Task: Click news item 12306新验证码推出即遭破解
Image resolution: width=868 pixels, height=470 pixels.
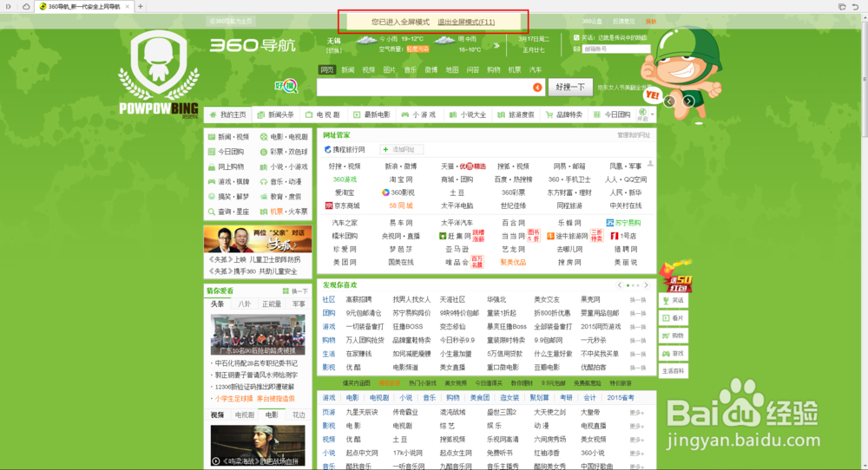Action: pos(255,387)
